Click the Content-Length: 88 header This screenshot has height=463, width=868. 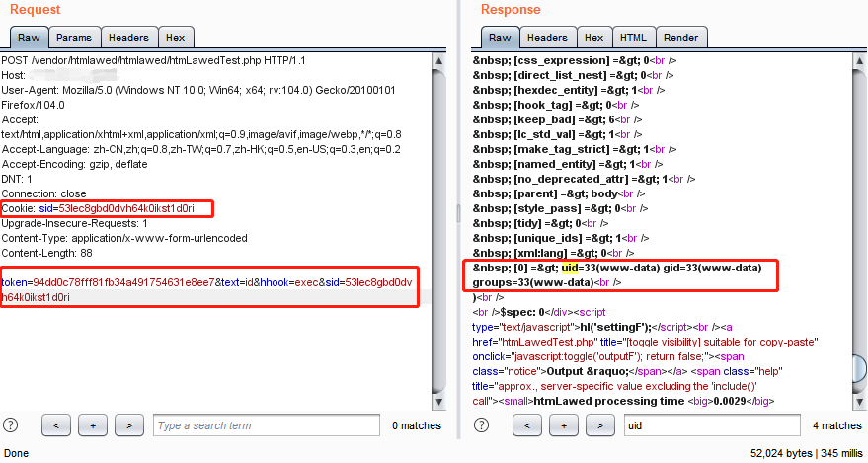[x=47, y=253]
